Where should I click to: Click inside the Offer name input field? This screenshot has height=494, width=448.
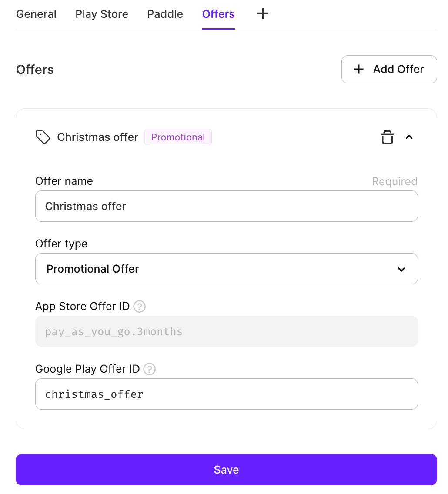click(226, 206)
